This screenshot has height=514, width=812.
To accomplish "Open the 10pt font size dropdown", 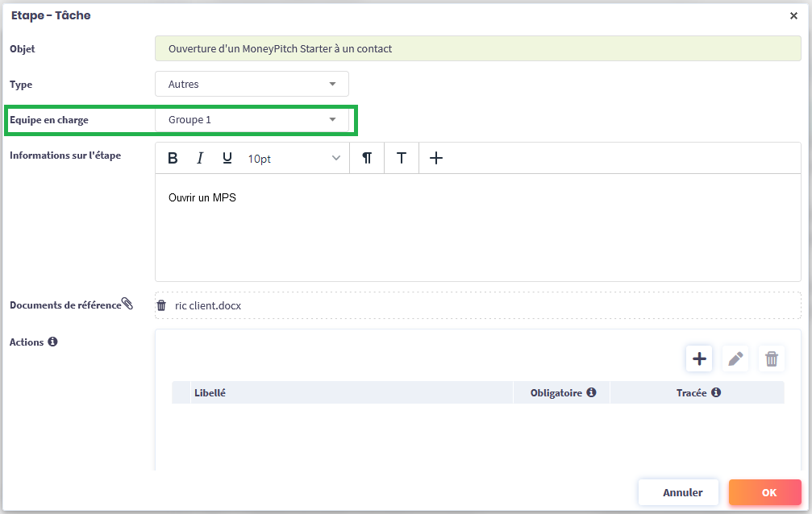I will (x=294, y=159).
